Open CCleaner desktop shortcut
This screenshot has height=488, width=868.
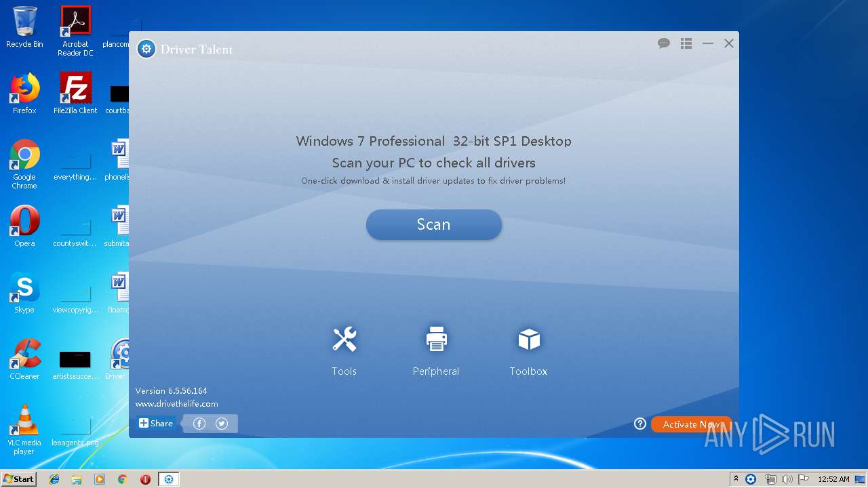(x=24, y=359)
